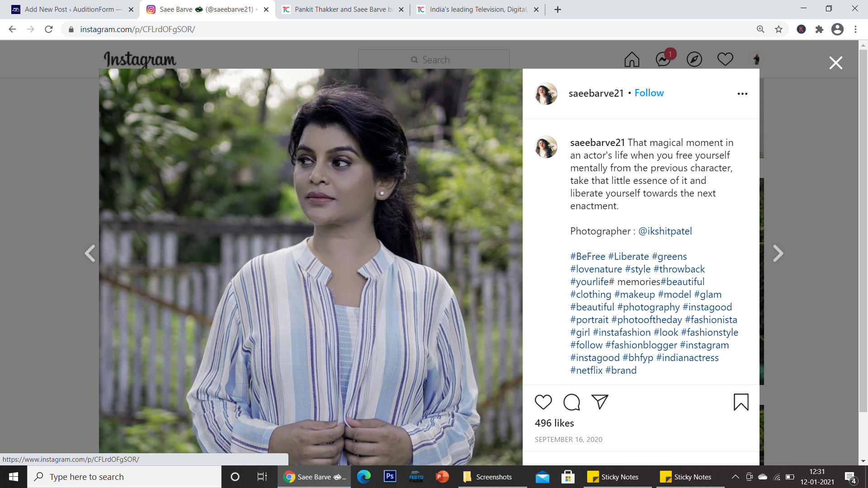868x488 pixels.
Task: Save post with bookmark icon
Action: tap(741, 402)
